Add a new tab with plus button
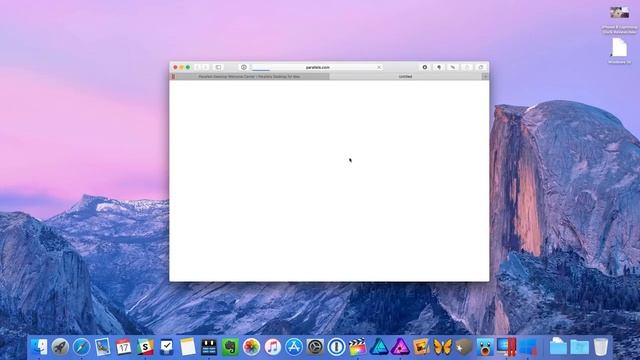Viewport: 640px width, 360px height. tap(485, 76)
